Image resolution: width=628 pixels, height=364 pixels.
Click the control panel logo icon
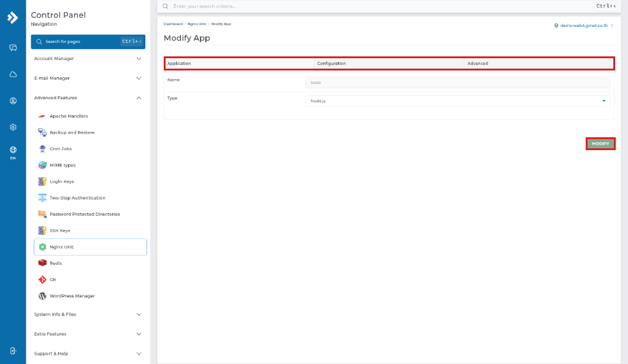[13, 18]
